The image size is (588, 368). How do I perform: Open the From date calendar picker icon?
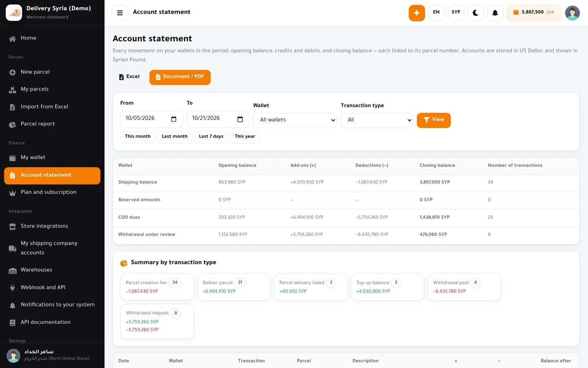click(x=174, y=119)
